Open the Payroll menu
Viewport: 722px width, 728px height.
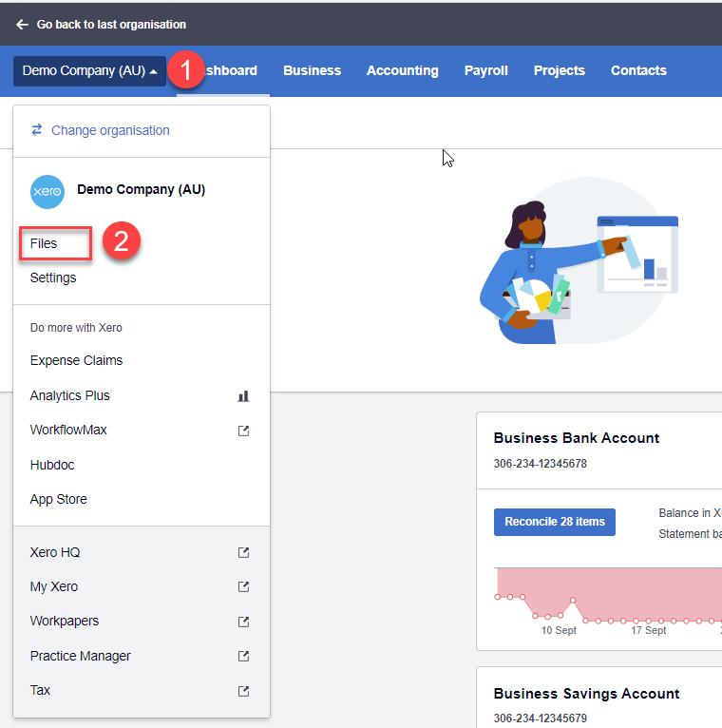[x=485, y=70]
